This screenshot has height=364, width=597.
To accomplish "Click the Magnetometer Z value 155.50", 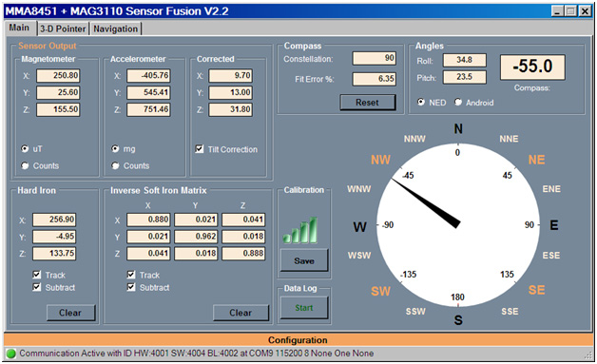I will coord(58,109).
